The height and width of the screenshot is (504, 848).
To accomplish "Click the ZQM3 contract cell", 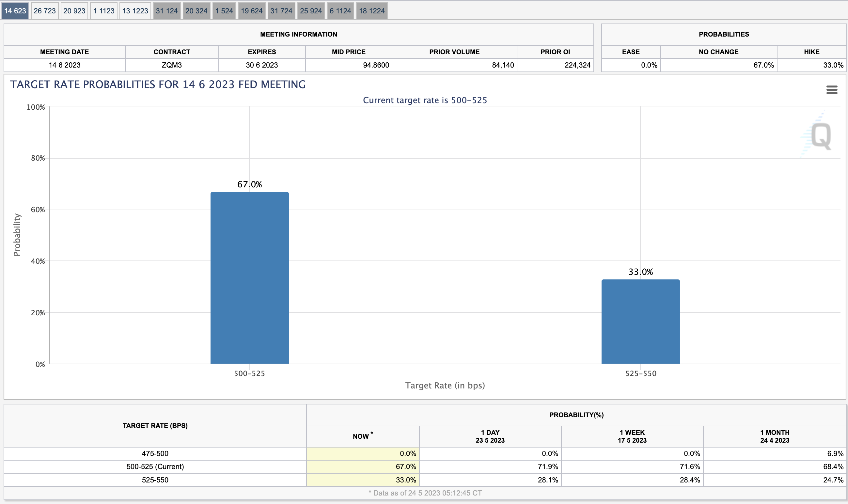I will [171, 65].
